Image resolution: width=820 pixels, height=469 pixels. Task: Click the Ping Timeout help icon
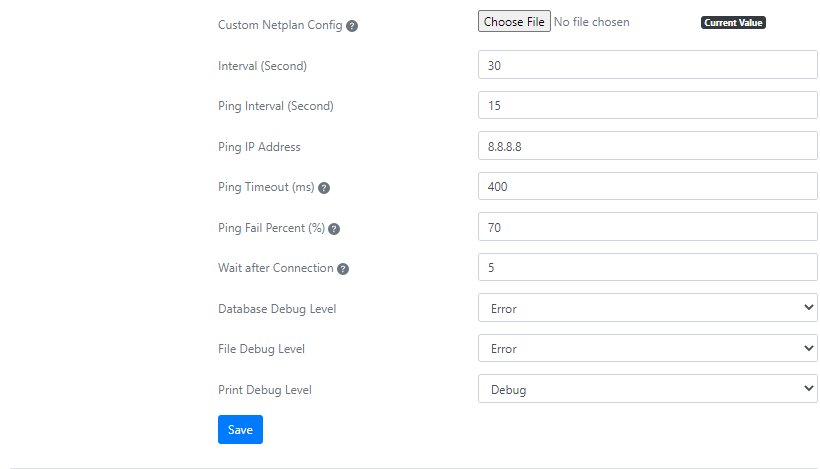point(324,188)
